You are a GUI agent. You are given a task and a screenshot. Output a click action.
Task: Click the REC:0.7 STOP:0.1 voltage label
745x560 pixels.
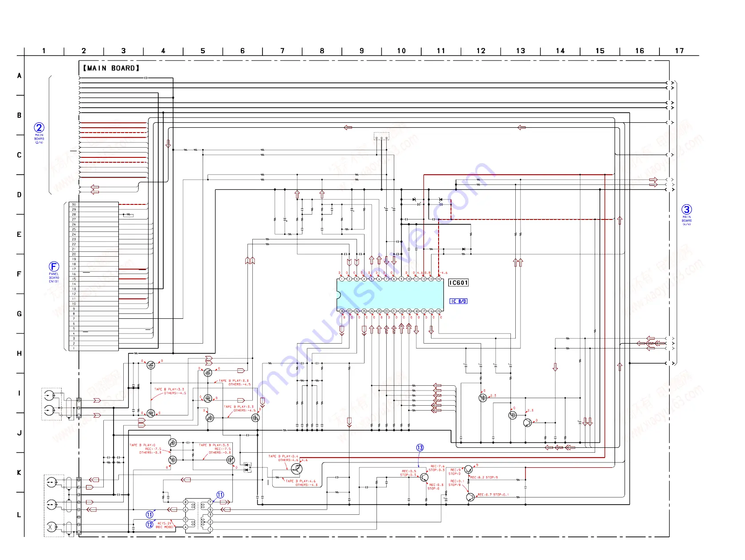click(494, 495)
